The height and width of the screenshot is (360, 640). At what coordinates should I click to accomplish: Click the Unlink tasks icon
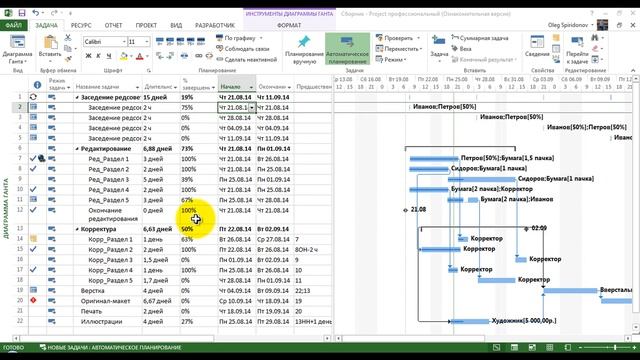pyautogui.click(x=209, y=56)
